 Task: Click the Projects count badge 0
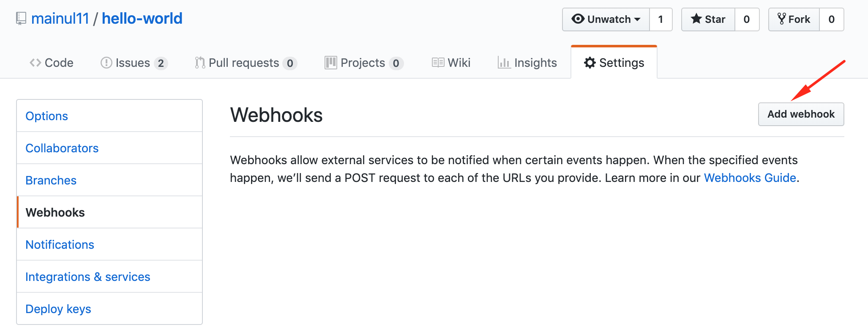coord(396,63)
